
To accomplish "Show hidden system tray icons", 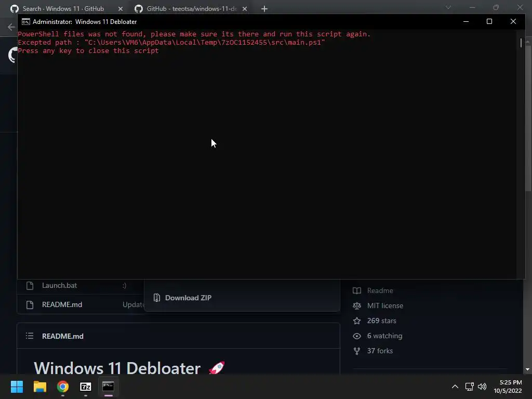I will point(455,387).
